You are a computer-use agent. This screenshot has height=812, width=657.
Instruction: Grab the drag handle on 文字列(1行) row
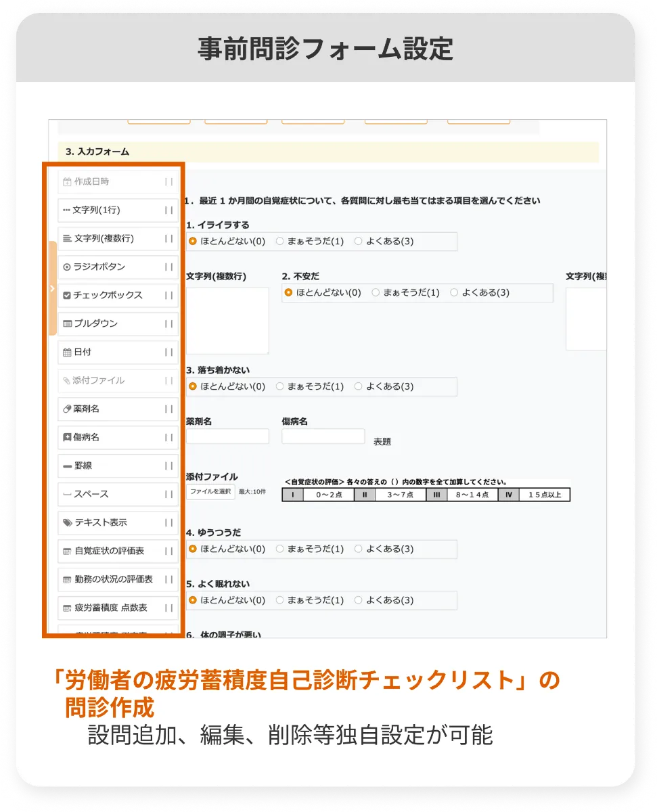tap(168, 210)
